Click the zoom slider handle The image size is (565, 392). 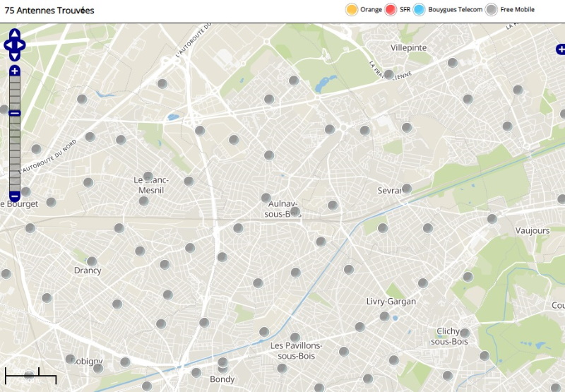pos(15,113)
